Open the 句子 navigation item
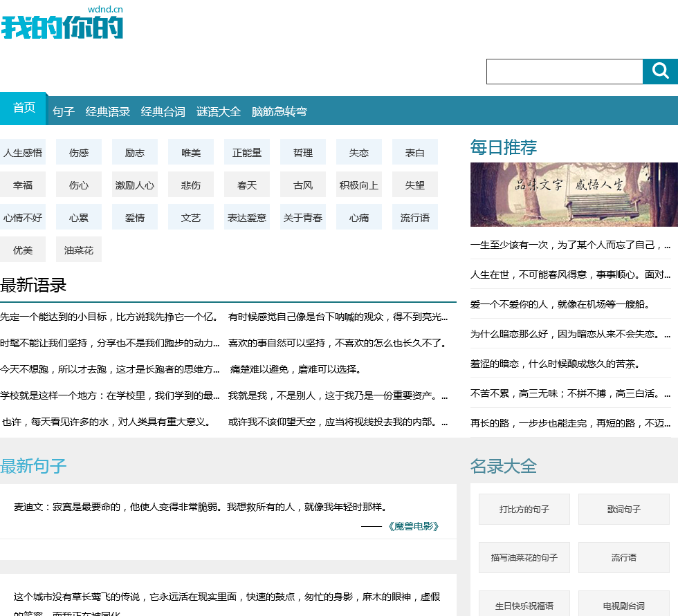 pyautogui.click(x=64, y=112)
